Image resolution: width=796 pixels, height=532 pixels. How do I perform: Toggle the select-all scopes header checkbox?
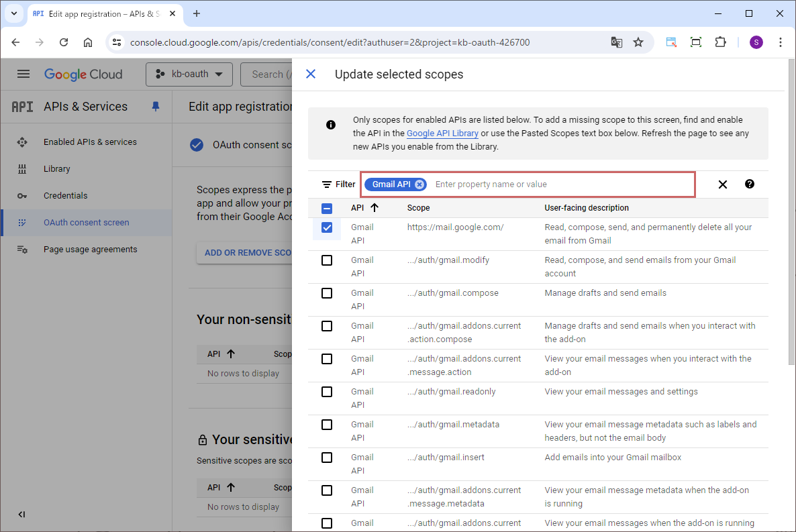[327, 208]
